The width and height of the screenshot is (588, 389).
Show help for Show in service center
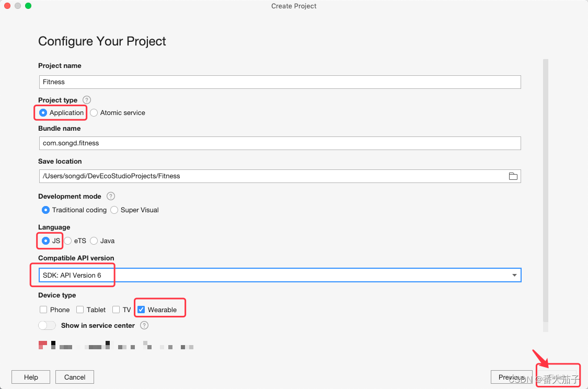[144, 325]
